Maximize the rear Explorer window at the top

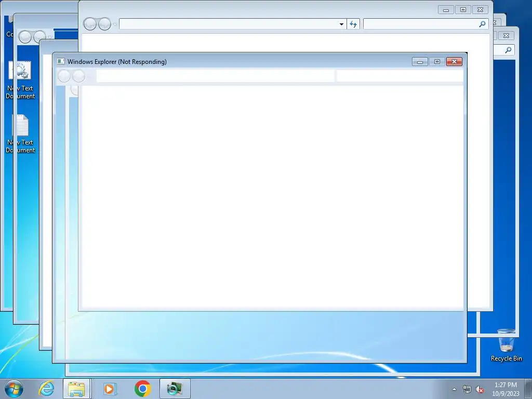pos(463,10)
